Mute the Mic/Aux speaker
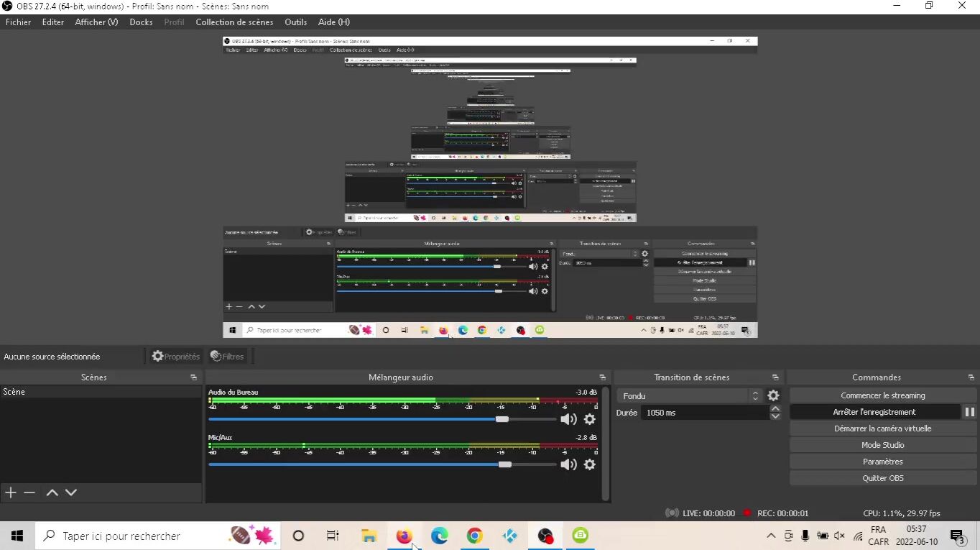Image resolution: width=980 pixels, height=550 pixels. coord(568,464)
